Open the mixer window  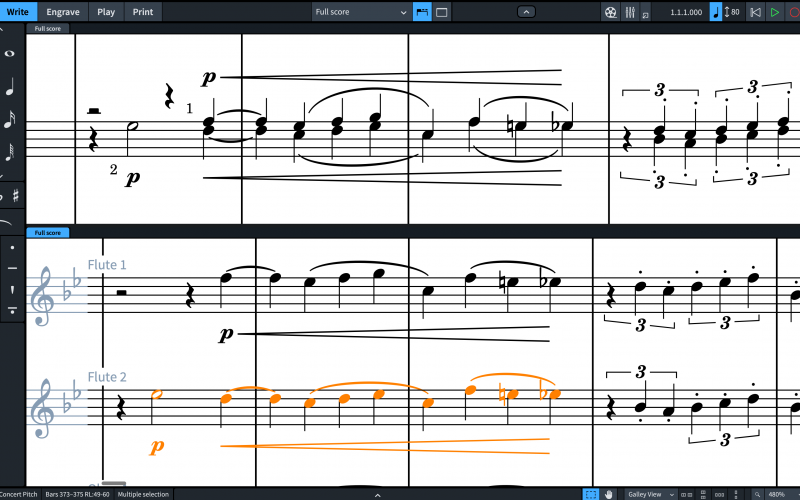point(630,12)
